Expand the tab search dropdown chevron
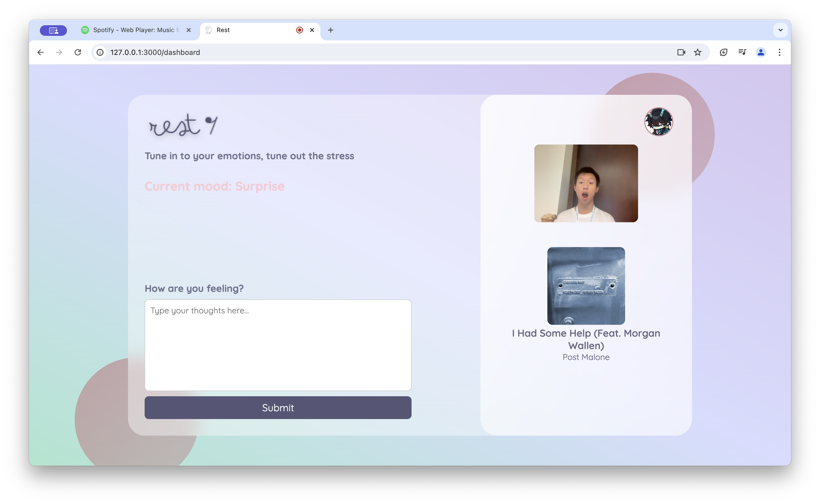Image resolution: width=820 pixels, height=504 pixels. point(780,30)
